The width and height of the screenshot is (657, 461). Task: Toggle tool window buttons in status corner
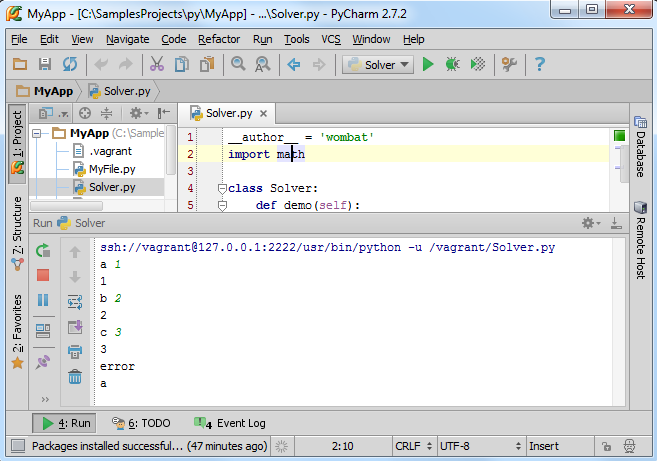click(18, 446)
